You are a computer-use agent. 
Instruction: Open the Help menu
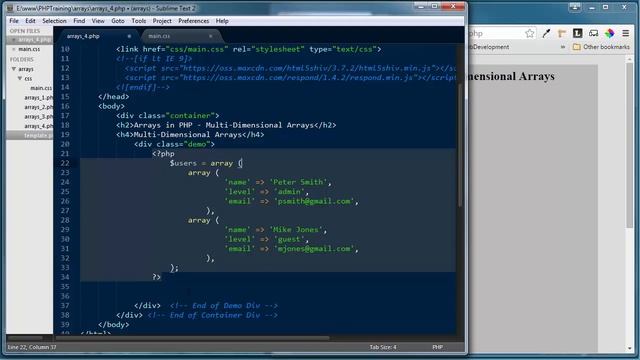222,21
